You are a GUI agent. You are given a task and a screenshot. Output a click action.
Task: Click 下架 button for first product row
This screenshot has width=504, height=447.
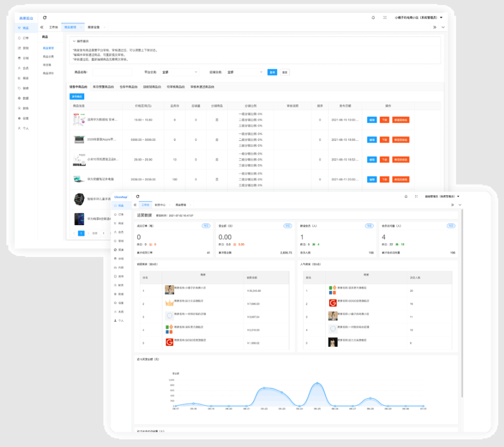coord(385,120)
